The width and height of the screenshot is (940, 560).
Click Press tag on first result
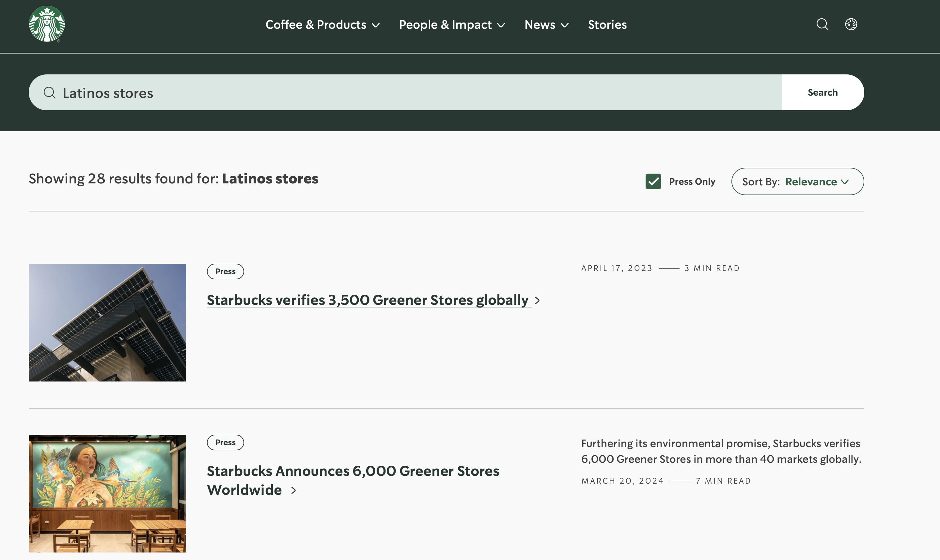[x=225, y=272]
